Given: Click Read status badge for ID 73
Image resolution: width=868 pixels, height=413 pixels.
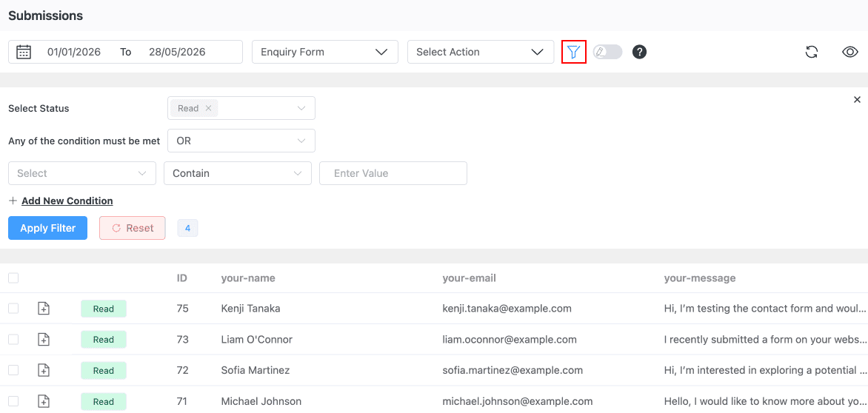Looking at the screenshot, I should (x=104, y=340).
